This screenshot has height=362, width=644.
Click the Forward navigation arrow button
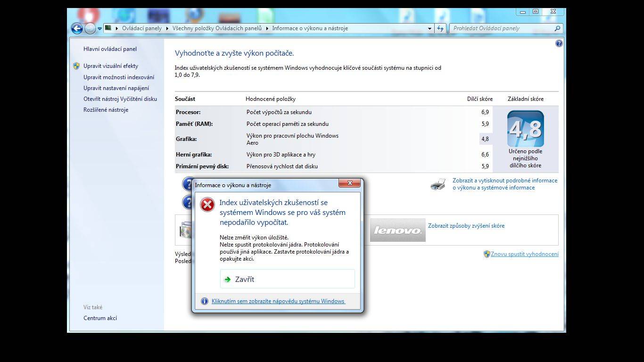[90, 28]
